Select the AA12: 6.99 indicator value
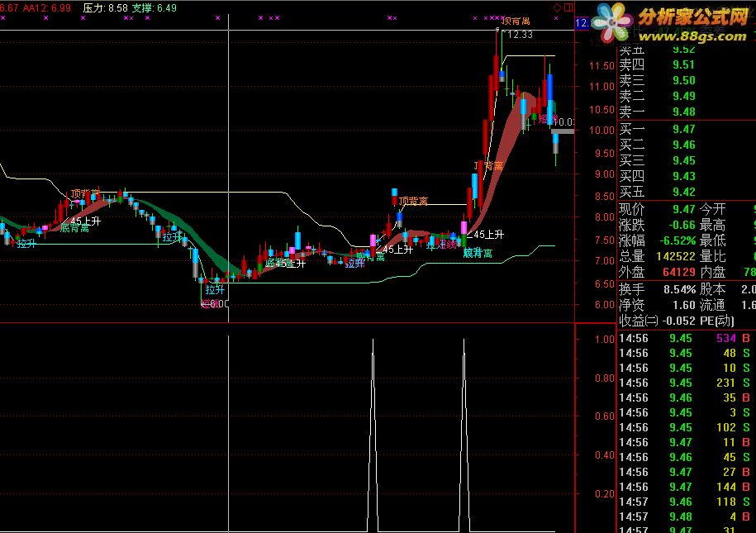The height and width of the screenshot is (533, 756). coord(47,7)
